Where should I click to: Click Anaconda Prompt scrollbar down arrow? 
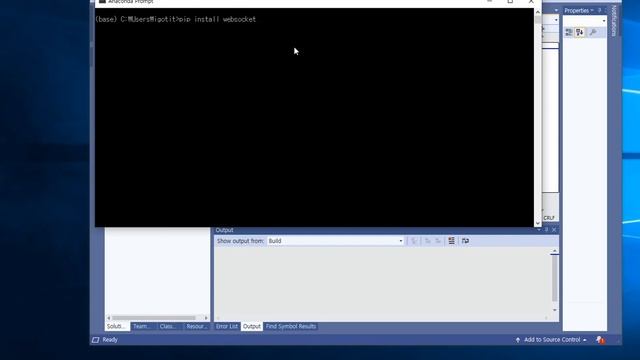(x=538, y=223)
